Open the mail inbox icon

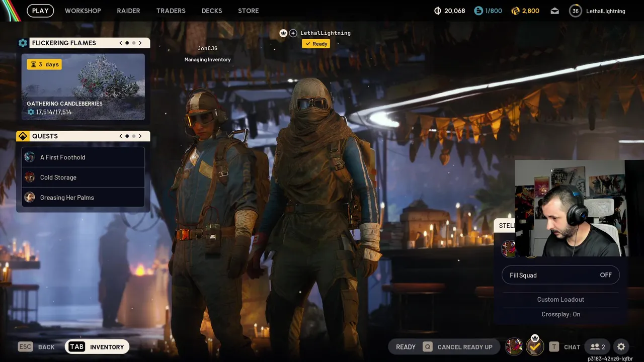point(554,11)
